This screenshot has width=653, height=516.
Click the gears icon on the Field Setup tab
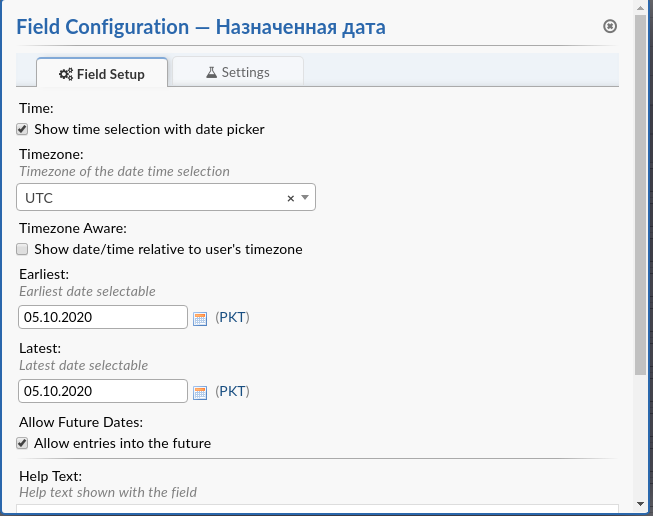tap(65, 74)
